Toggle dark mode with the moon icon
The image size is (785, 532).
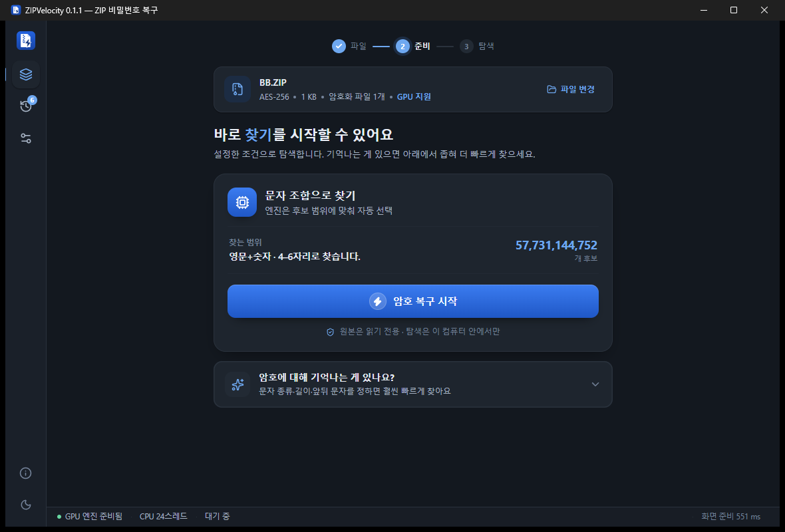[25, 505]
